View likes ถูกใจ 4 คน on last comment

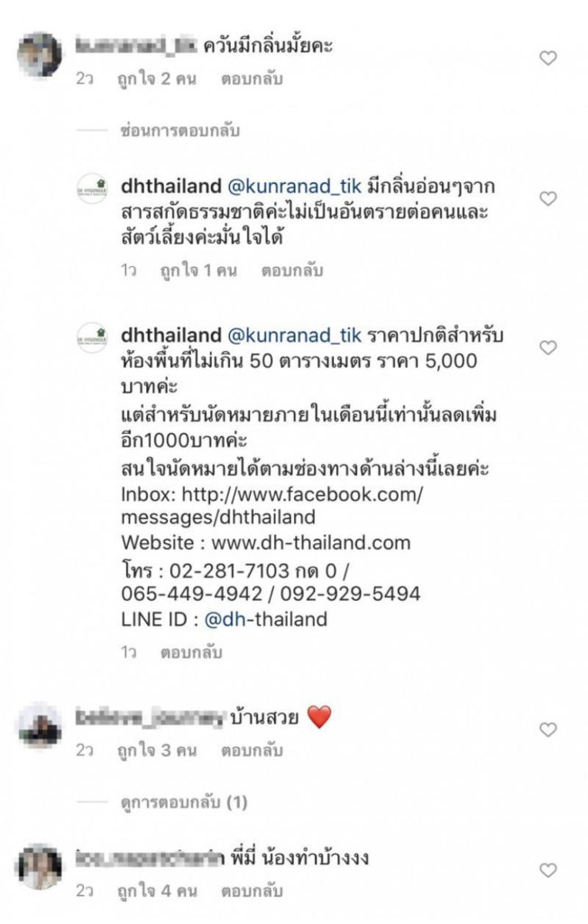156,891
